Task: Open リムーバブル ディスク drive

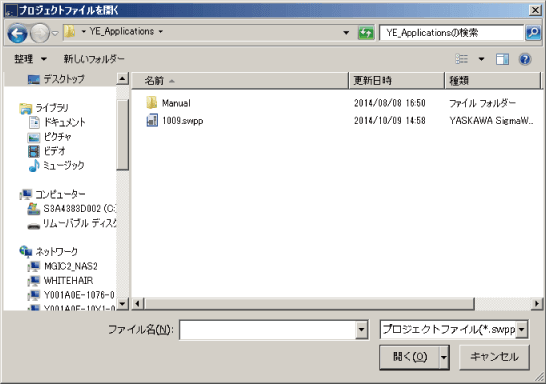Action: 80,223
